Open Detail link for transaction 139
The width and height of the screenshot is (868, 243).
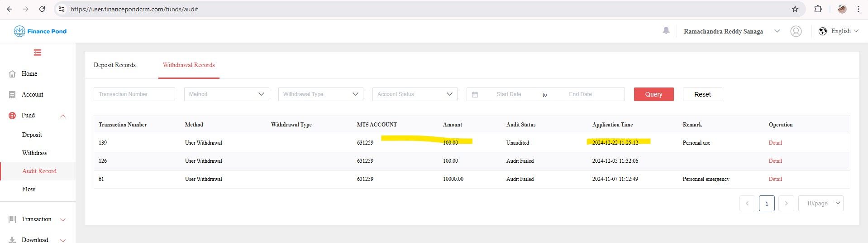click(x=775, y=143)
